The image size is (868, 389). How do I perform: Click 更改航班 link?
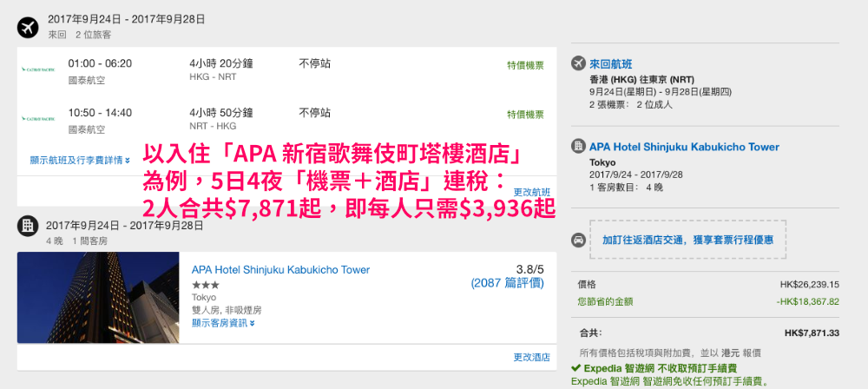(x=532, y=192)
